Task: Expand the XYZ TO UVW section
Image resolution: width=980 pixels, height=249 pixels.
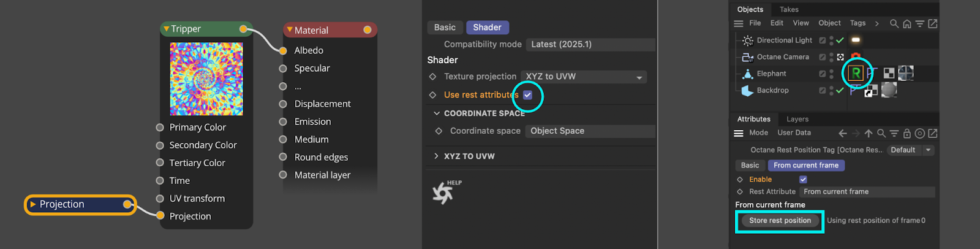Action: [436, 156]
